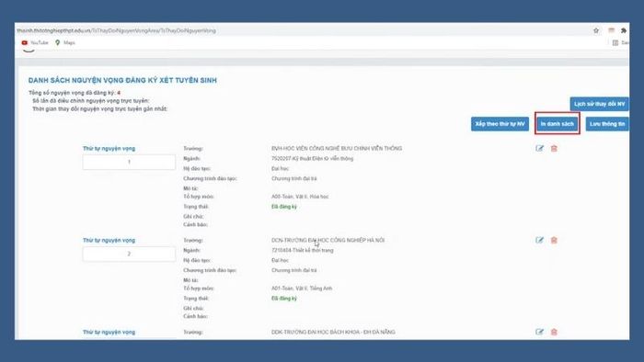Click DDK-TRƯỜNG ĐẠI HỌC BÁCH KHOA text
This screenshot has height=362, width=644.
333,332
